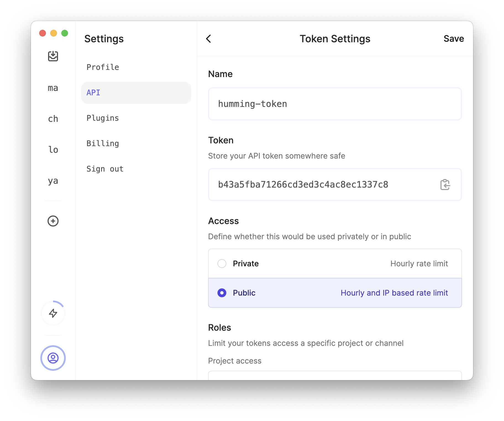Copy the API token to clipboard
Viewport: 504px width, 421px height.
pos(445,185)
